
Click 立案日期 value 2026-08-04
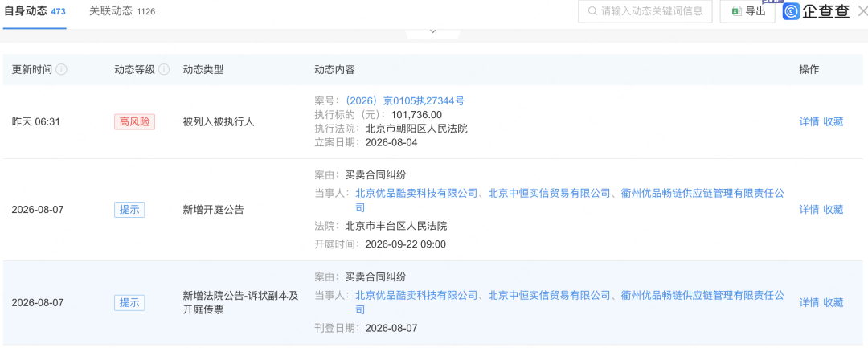click(x=391, y=142)
